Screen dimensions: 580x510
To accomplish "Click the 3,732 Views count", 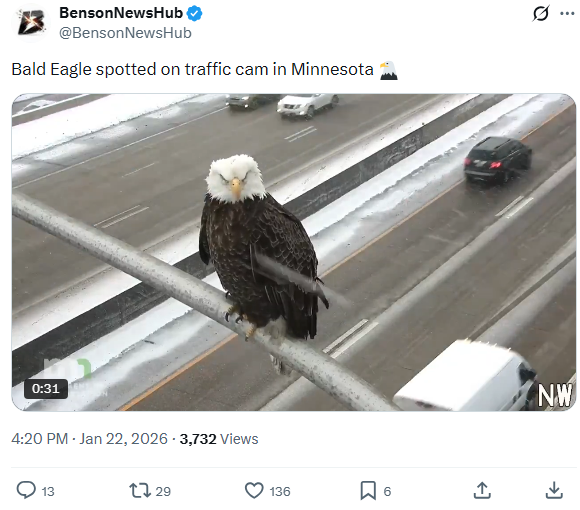I will (219, 439).
